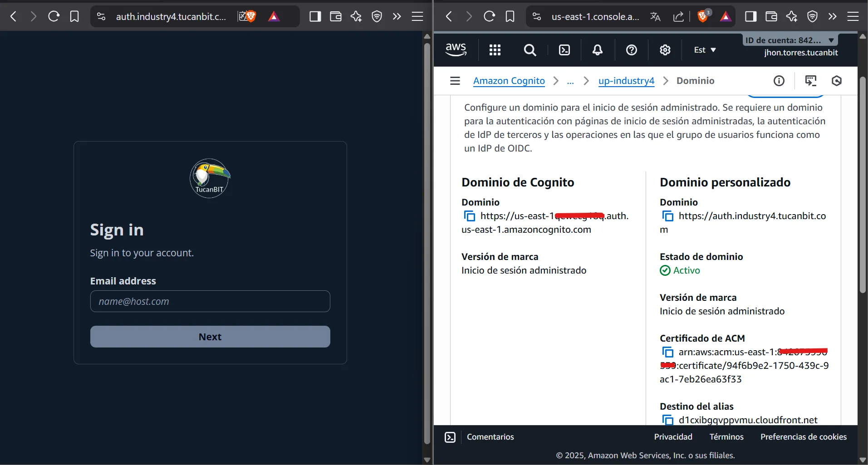The image size is (868, 465).
Task: Go to Amazon Cognito breadcrumb link
Action: click(509, 81)
